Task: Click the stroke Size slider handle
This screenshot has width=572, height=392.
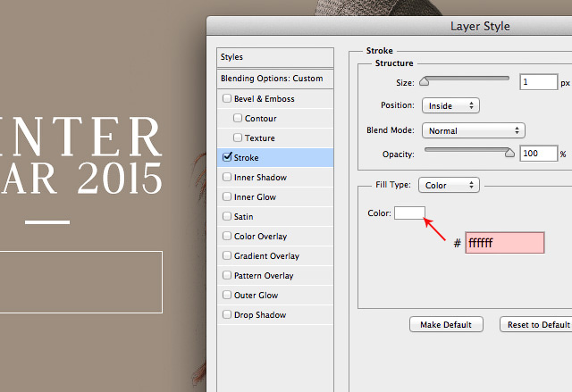Action: pos(425,82)
